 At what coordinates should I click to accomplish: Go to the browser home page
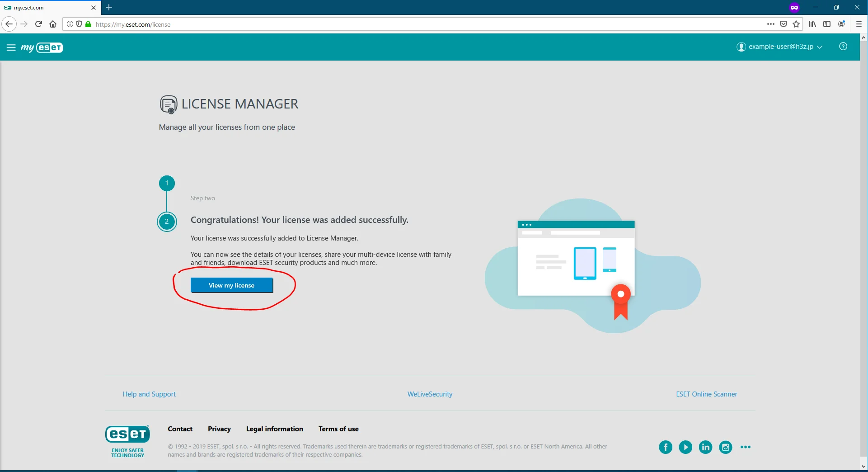[53, 24]
